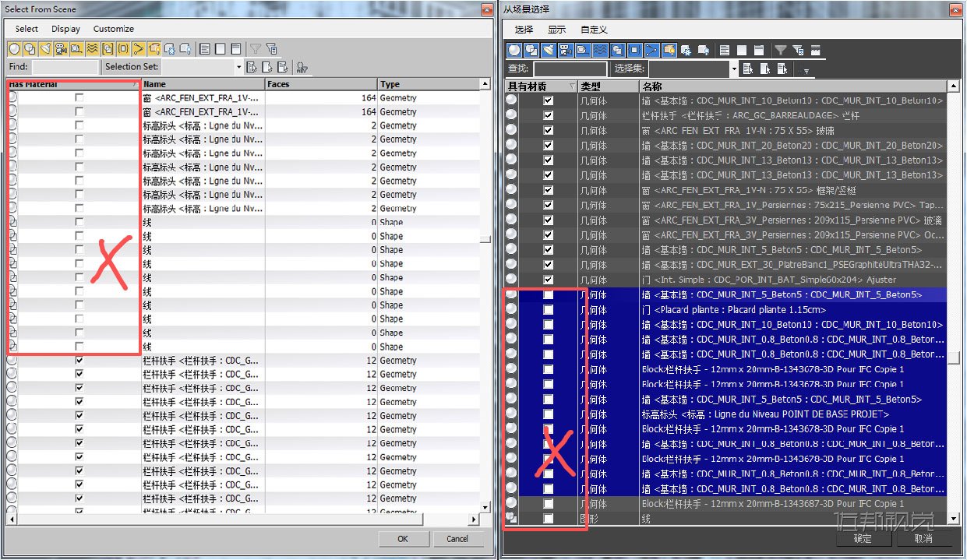The image size is (967, 560).
Task: Toggle shapes display icon in the Chinese window
Action: point(531,50)
